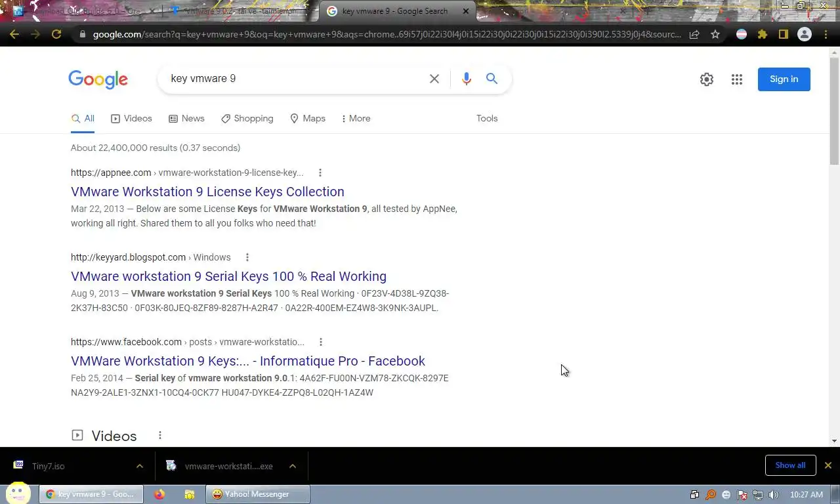Switch to the Videos results tab
The height and width of the screenshot is (504, 840).
(x=131, y=119)
